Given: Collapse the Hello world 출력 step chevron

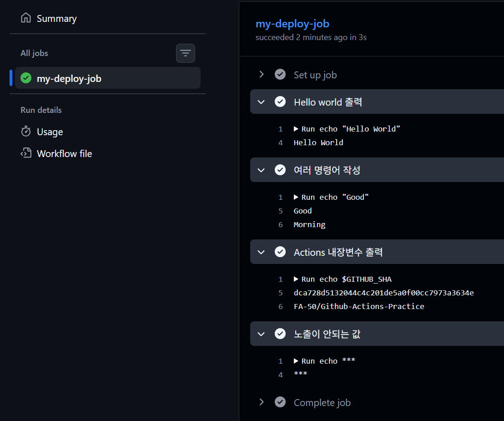Looking at the screenshot, I should pos(261,102).
